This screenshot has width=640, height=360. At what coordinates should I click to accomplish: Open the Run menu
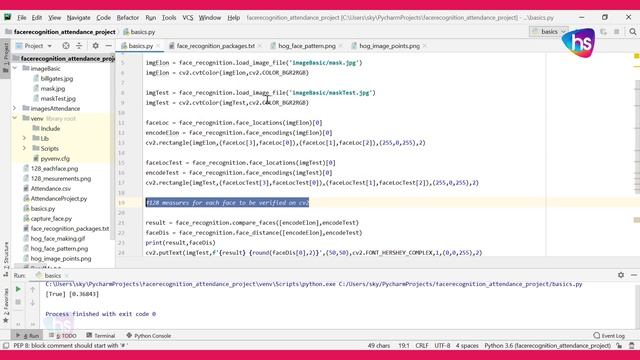coord(151,18)
